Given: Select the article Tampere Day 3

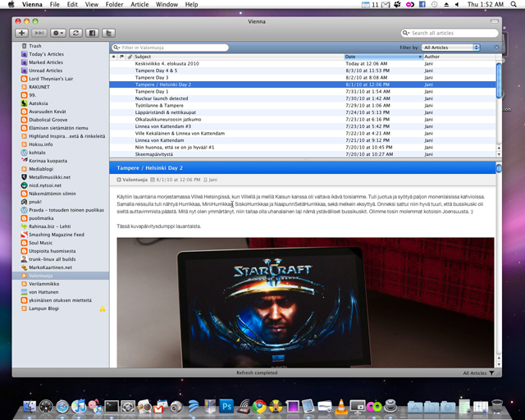Looking at the screenshot, I should tap(303, 77).
